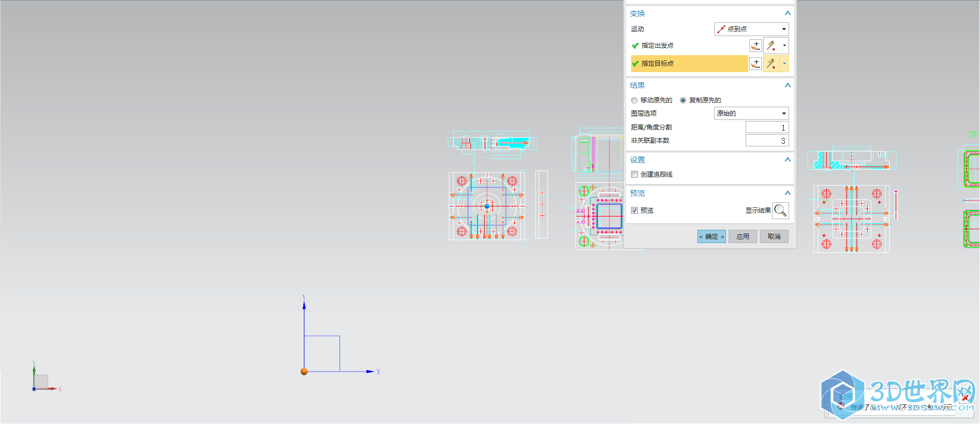Cancel the dialog with 取消
980x424 pixels.
pos(774,237)
